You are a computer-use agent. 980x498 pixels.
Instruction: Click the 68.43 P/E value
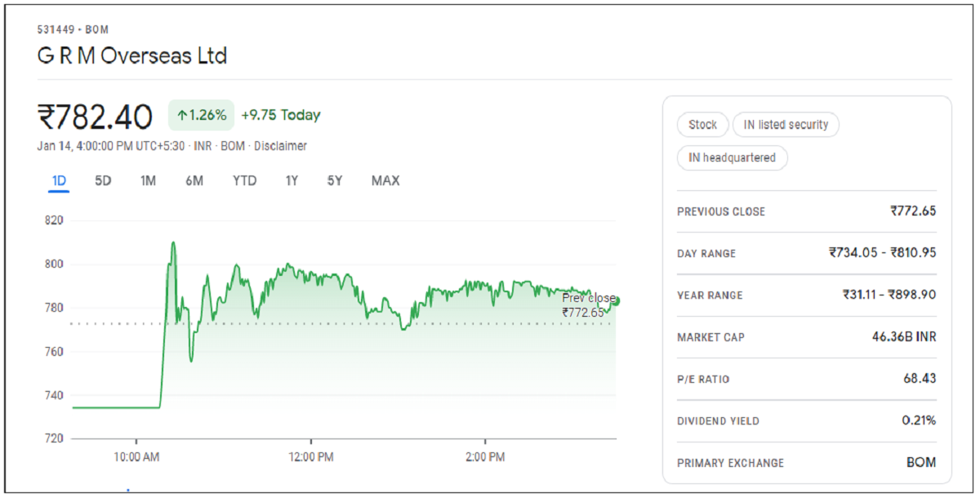coord(920,379)
